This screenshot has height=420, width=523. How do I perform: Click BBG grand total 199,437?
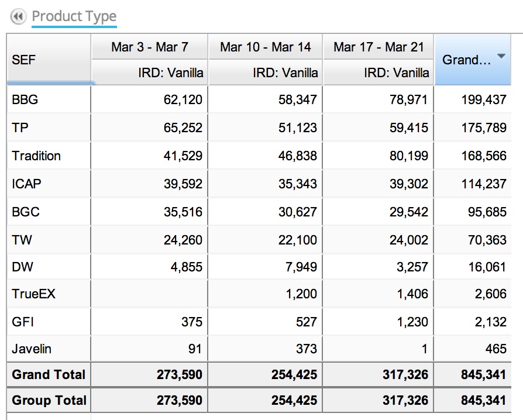pos(484,99)
